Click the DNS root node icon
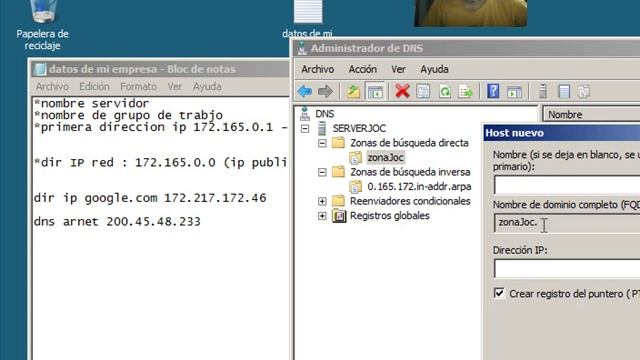640x360 pixels. [x=304, y=114]
